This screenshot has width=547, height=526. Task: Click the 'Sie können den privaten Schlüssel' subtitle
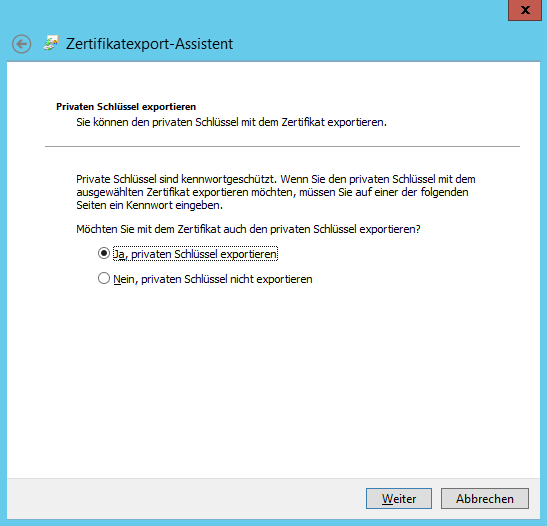tap(231, 122)
